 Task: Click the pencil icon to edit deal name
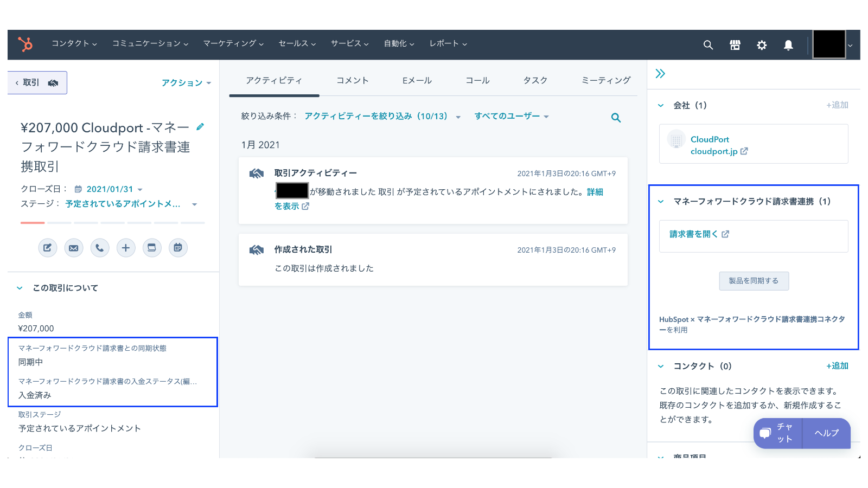(x=200, y=126)
